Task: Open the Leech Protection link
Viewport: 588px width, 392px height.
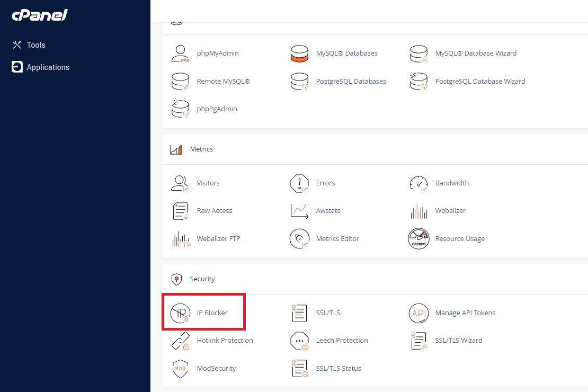Action: [342, 340]
